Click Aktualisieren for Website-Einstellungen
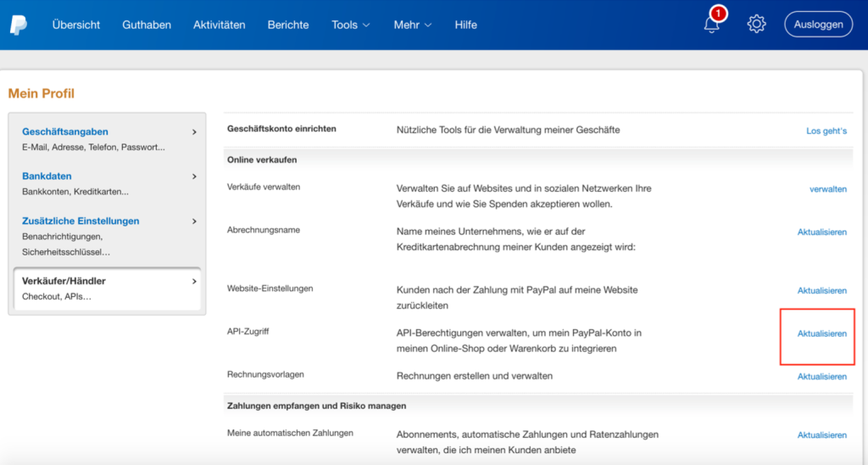 (822, 290)
